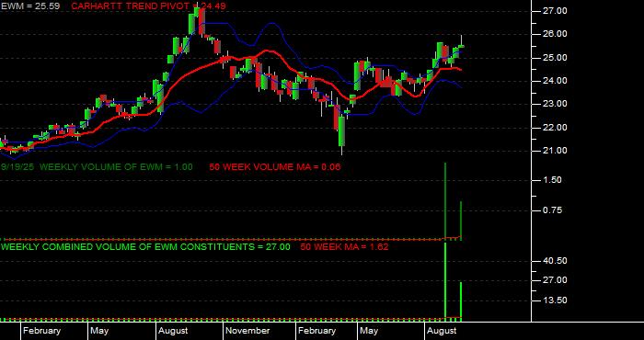Click the 40.50 combined volume axis value

[x=556, y=261]
